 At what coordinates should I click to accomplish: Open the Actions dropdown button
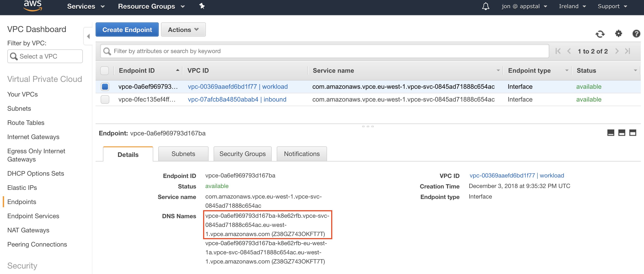(x=183, y=30)
